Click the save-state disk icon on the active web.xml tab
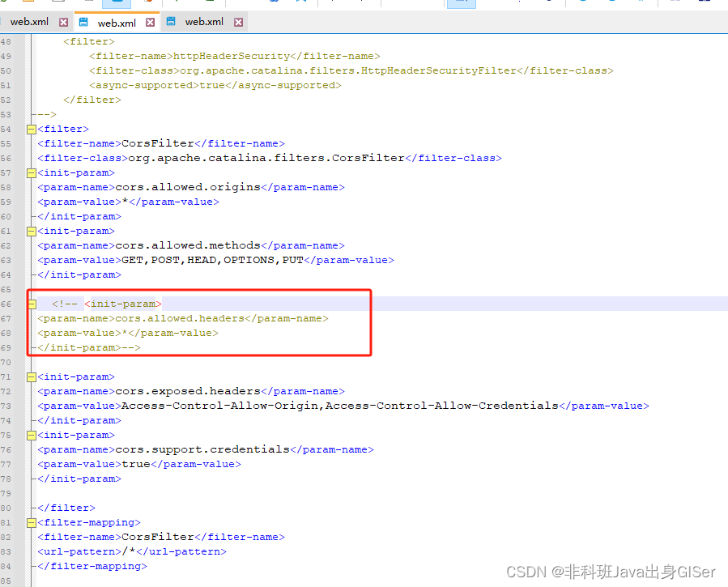Image resolution: width=728 pixels, height=587 pixels. click(x=83, y=21)
